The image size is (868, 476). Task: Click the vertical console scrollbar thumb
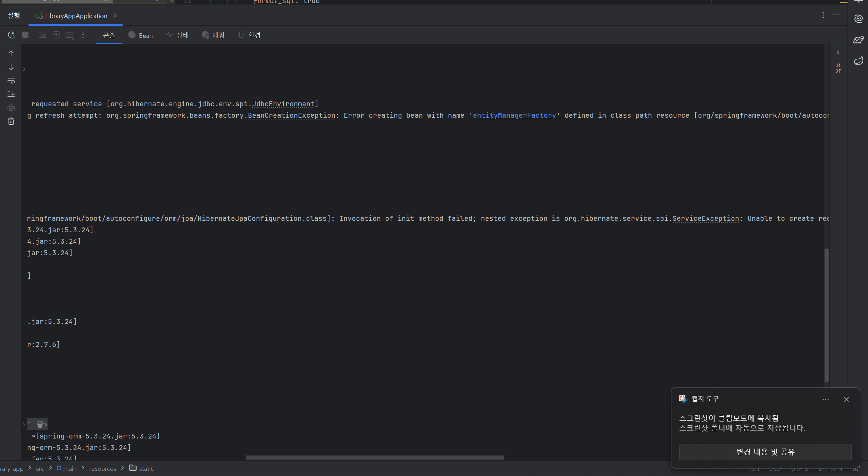827,315
